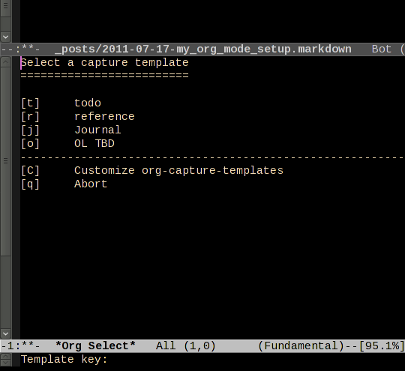Select the [t] todo capture template
Viewport: 405px width, 371px height.
click(x=61, y=103)
